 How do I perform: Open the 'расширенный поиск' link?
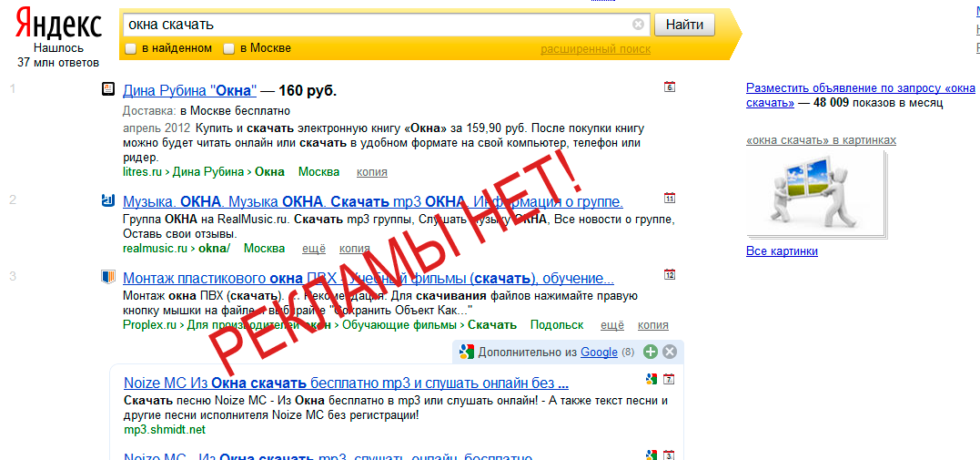click(596, 49)
